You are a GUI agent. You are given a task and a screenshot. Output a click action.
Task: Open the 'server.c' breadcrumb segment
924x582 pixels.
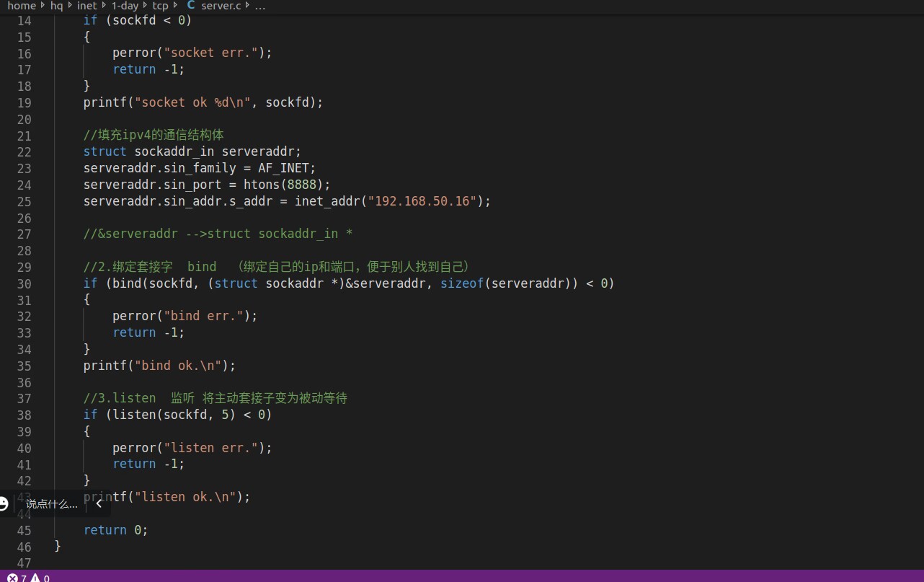(x=221, y=6)
